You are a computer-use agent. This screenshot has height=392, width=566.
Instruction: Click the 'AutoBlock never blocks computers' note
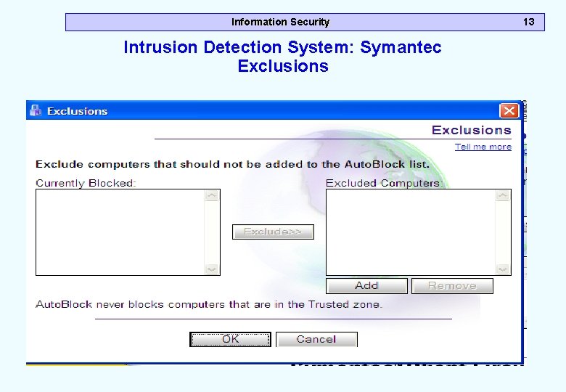[209, 304]
